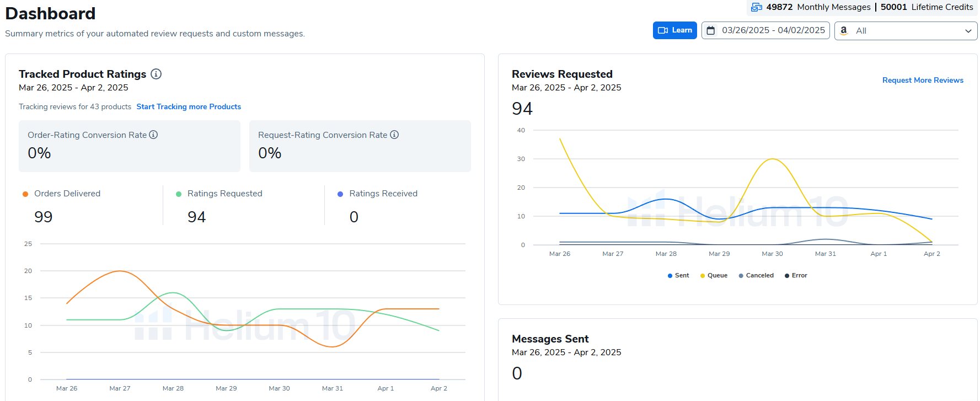Open the 03/26/2025 - 04/02/2025 date picker

click(x=773, y=30)
